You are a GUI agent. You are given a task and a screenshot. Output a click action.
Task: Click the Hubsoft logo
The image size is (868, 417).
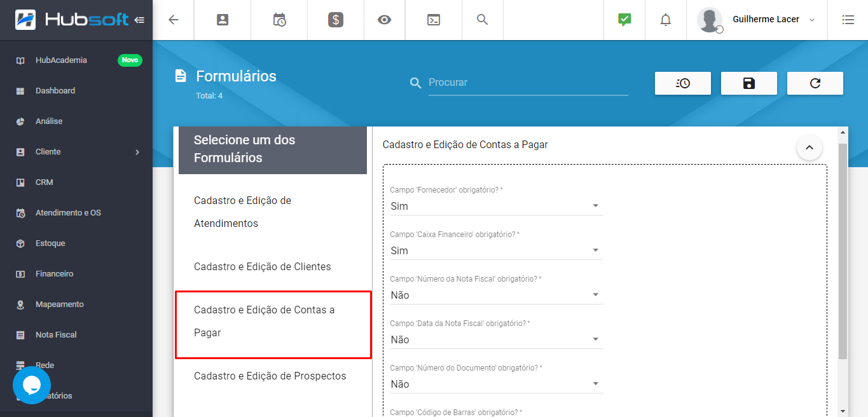72,20
